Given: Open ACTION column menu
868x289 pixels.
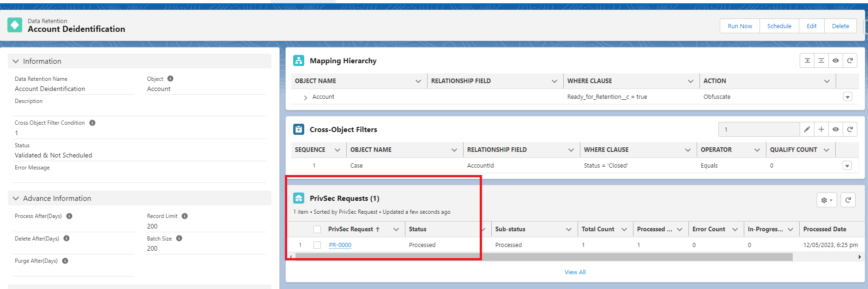Looking at the screenshot, I should point(827,81).
